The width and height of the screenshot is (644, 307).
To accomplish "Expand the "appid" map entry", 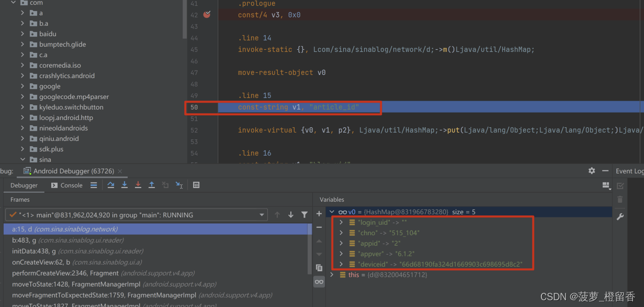I will pyautogui.click(x=341, y=243).
